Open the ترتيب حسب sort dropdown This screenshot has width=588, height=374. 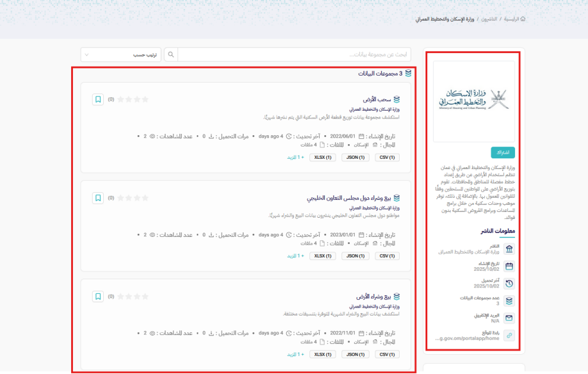tap(120, 55)
